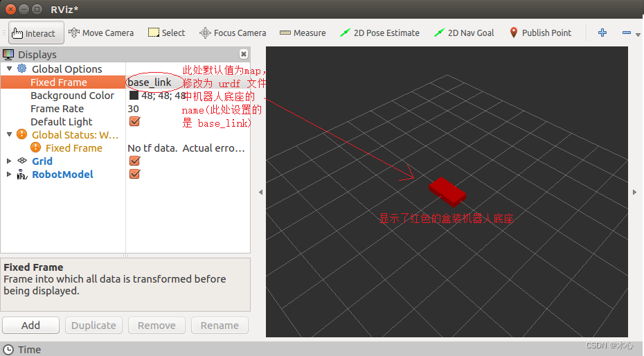This screenshot has width=644, height=356.
Task: Pick the Measure tool
Action: point(303,33)
